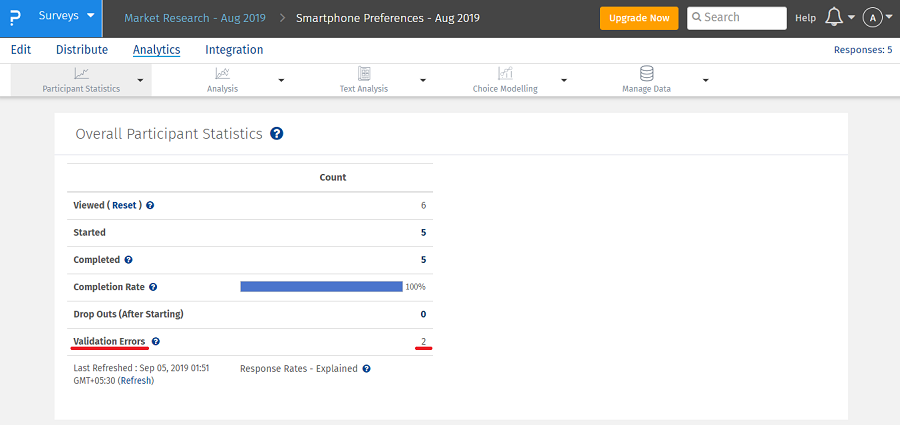Image resolution: width=900 pixels, height=425 pixels.
Task: Expand the Participant Statistics dropdown arrow
Action: point(140,80)
